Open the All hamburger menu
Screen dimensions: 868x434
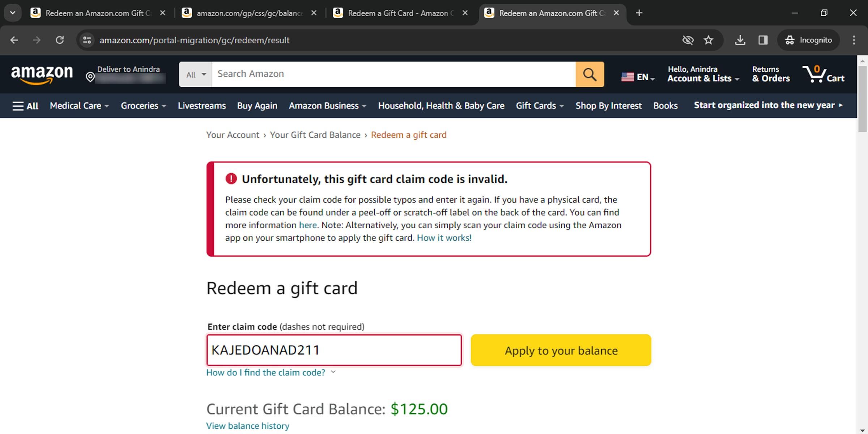(25, 106)
